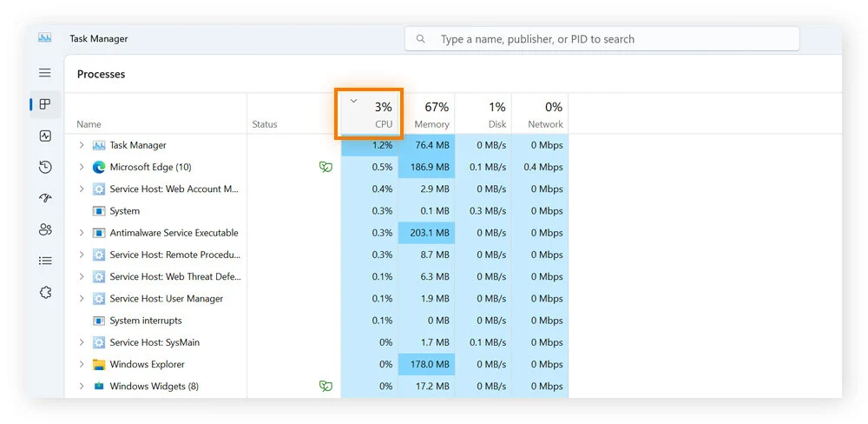Viewport: 868px width, 424px height.
Task: Expand the Task Manager process row
Action: tap(82, 145)
